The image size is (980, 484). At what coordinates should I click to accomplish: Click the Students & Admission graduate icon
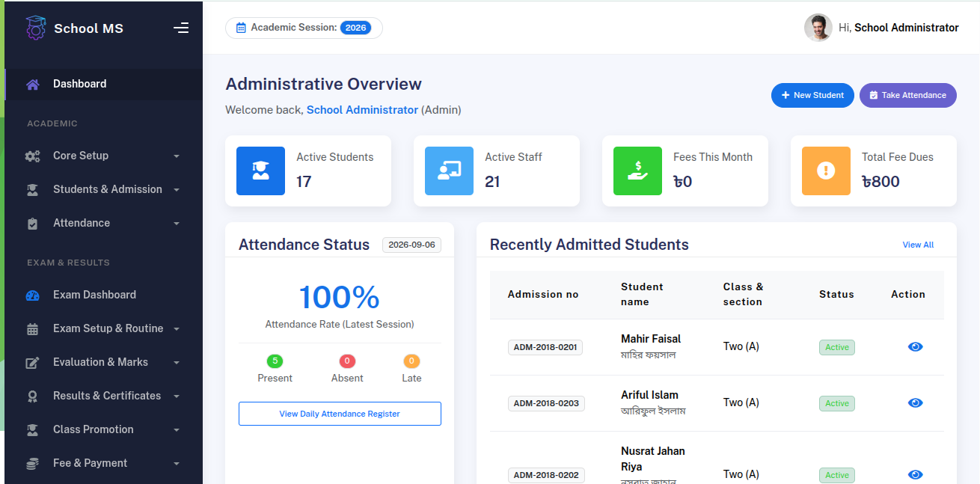(x=32, y=190)
